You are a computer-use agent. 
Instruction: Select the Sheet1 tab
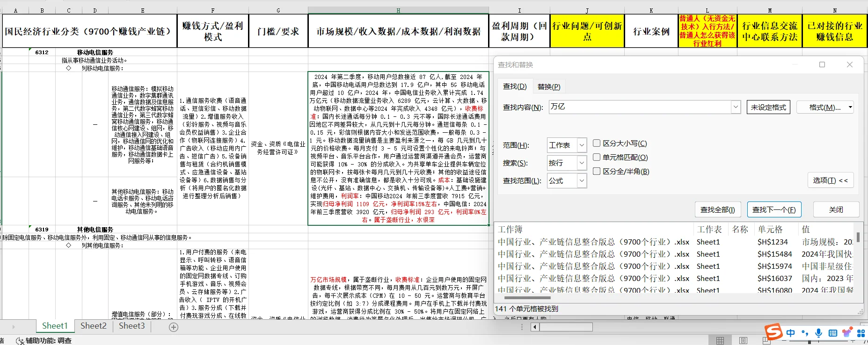(55, 326)
